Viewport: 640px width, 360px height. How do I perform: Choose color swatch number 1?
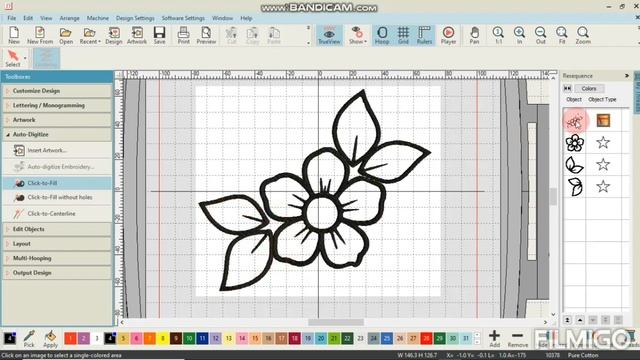pyautogui.click(x=70, y=338)
